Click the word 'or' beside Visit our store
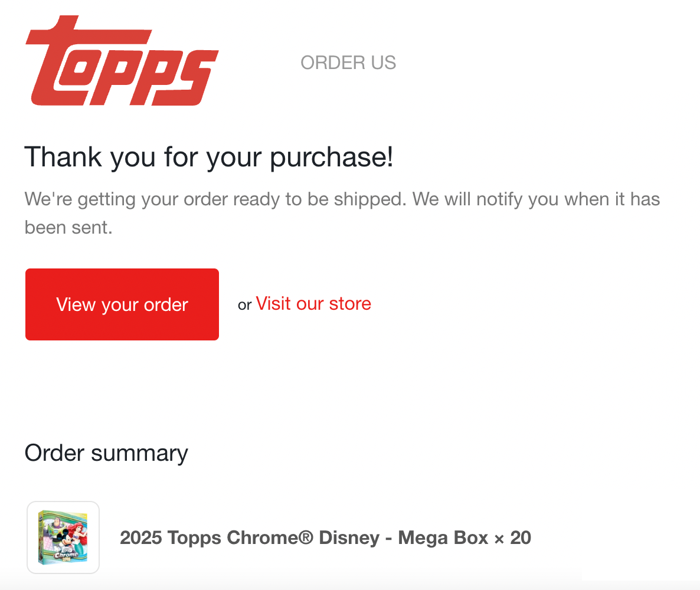 (x=244, y=305)
